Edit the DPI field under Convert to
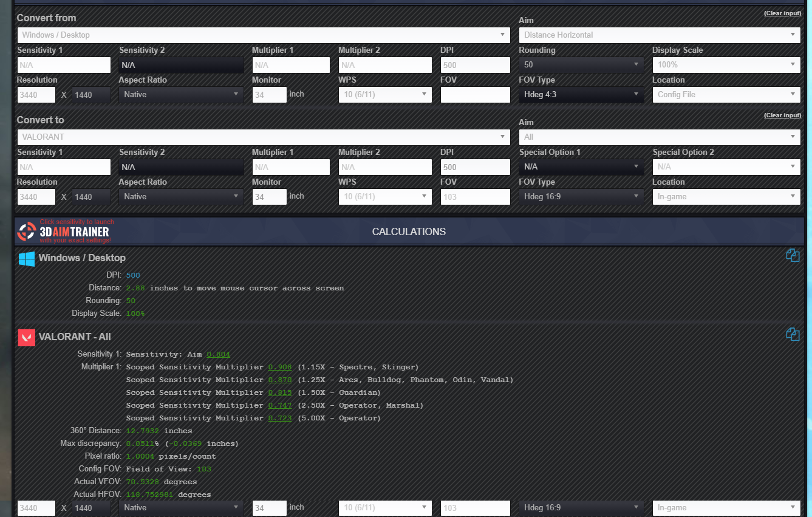Screen dimensions: 812x517 tap(476, 167)
